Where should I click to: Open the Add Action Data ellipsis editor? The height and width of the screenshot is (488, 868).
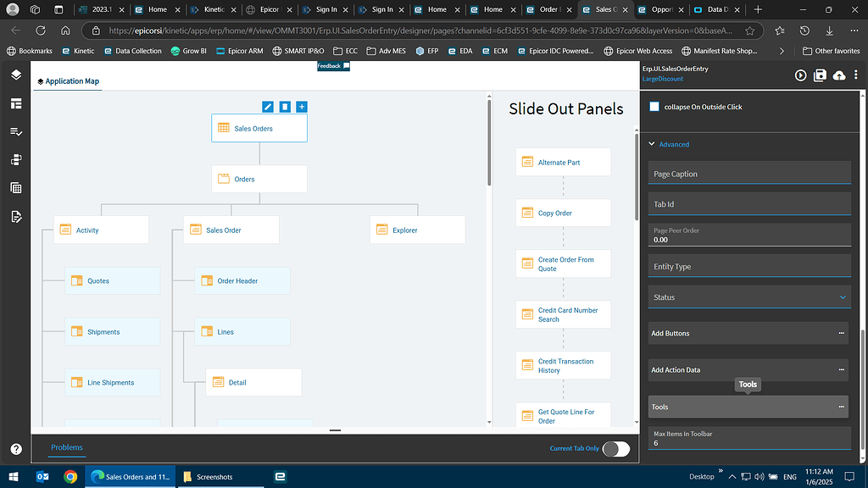[x=842, y=369]
